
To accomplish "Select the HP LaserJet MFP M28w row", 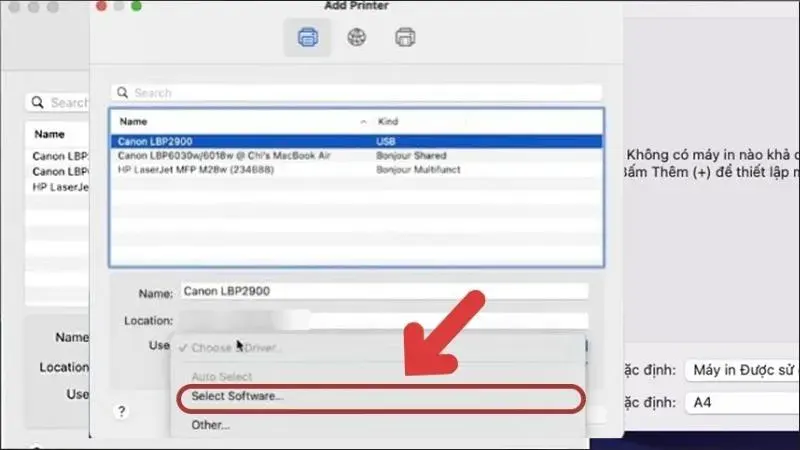I will click(x=355, y=170).
